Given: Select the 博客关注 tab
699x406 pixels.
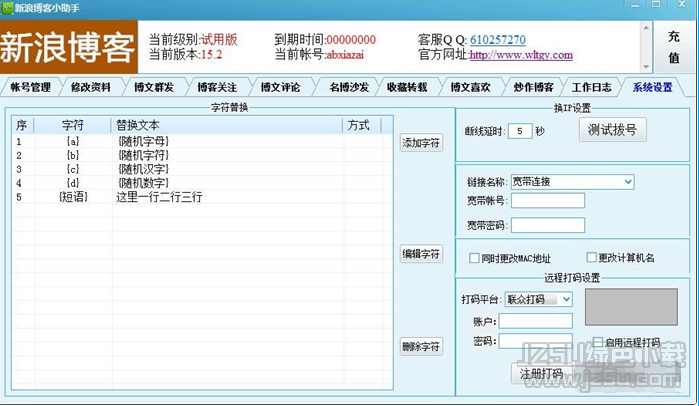Looking at the screenshot, I should click(217, 87).
